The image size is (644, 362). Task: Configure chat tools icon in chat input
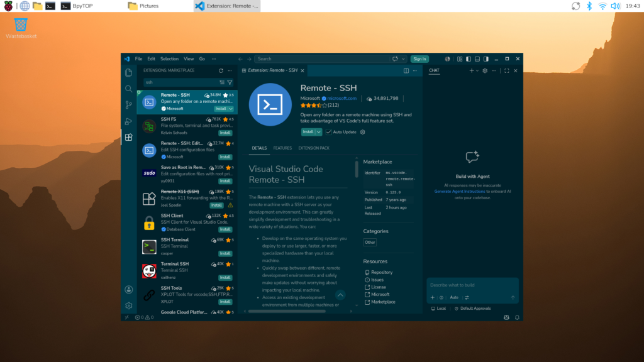tap(467, 297)
